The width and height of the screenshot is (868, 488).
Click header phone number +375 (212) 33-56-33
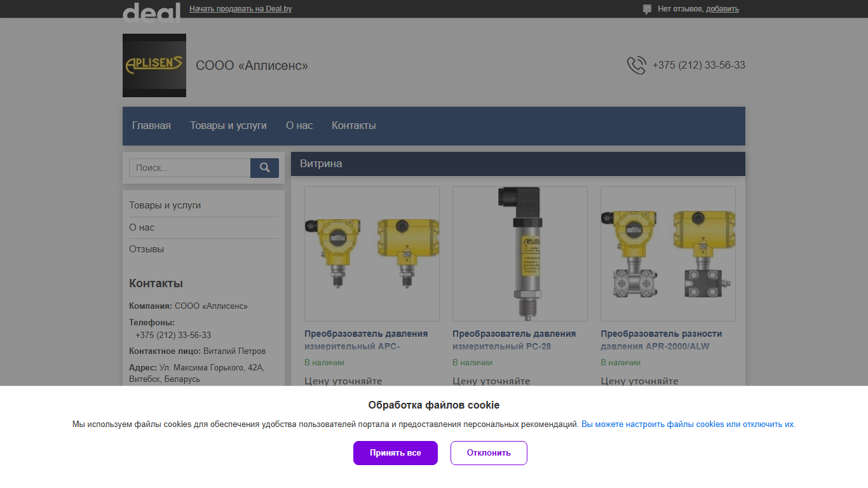pos(699,65)
